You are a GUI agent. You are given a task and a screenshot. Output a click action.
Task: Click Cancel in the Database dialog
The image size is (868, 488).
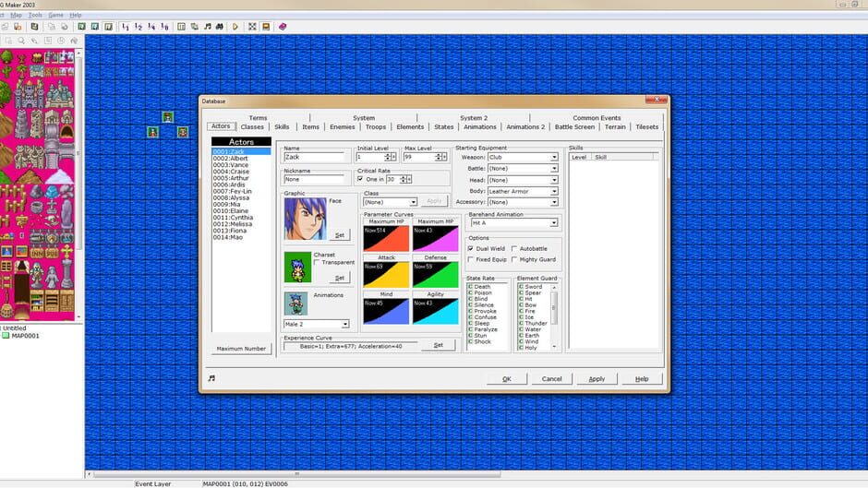point(551,379)
